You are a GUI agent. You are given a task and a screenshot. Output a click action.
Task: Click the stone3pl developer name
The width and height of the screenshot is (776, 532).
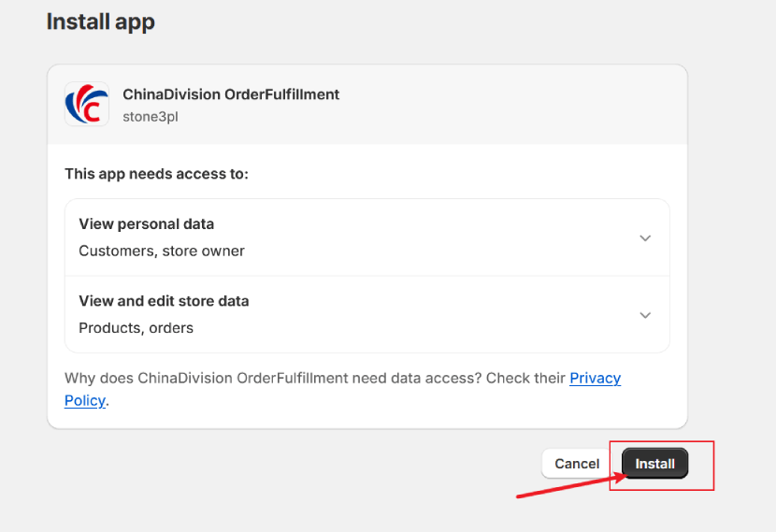151,117
